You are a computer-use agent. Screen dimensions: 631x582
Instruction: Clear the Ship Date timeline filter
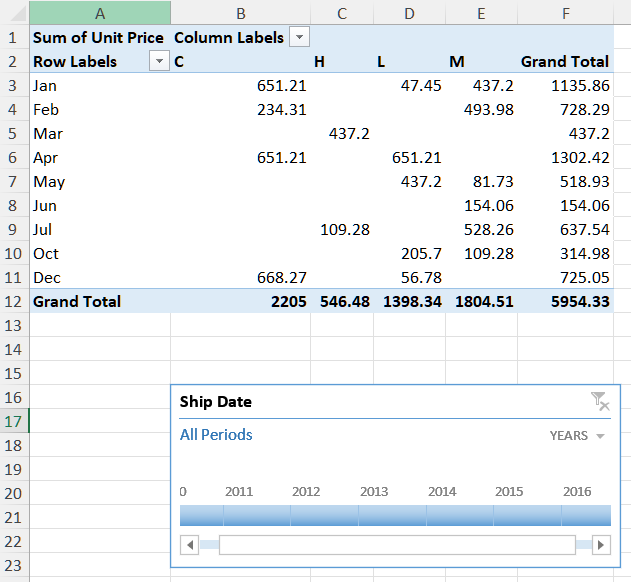coord(599,401)
